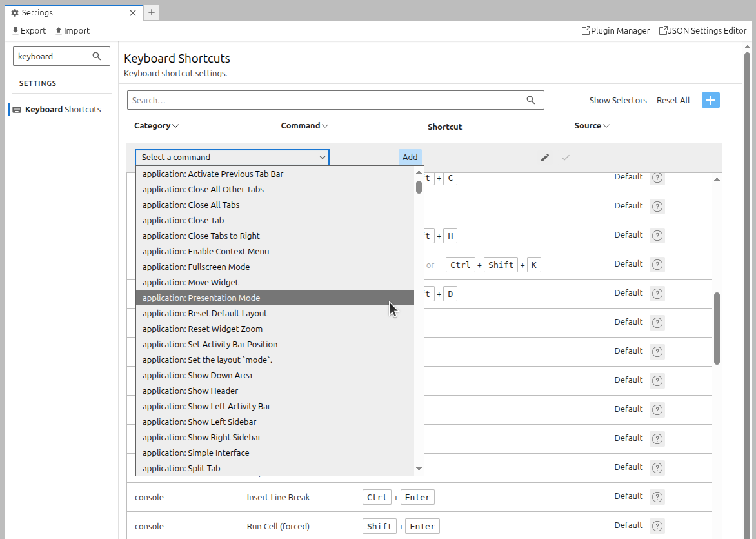756x539 pixels.
Task: Click the command list scroll-down arrow
Action: click(419, 469)
